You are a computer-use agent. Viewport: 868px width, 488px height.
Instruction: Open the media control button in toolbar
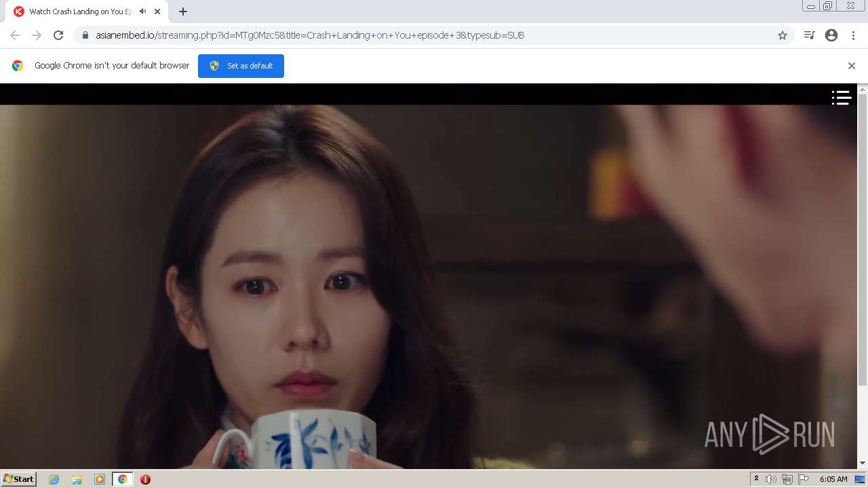[x=809, y=35]
